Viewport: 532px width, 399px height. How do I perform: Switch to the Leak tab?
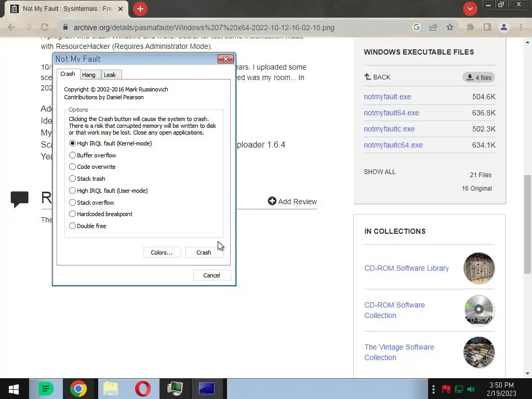pyautogui.click(x=110, y=75)
